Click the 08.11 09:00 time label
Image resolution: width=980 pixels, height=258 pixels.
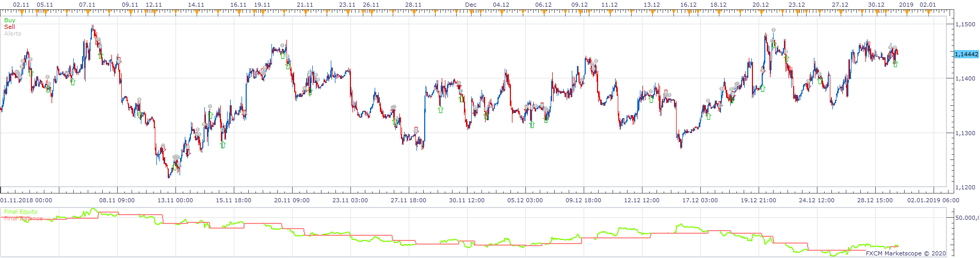(x=117, y=200)
